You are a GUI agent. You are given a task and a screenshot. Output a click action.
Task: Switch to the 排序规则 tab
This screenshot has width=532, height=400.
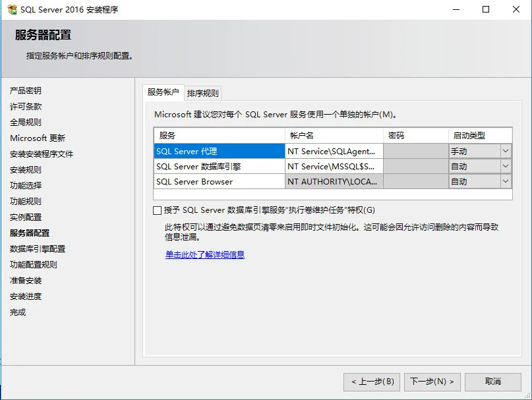202,94
